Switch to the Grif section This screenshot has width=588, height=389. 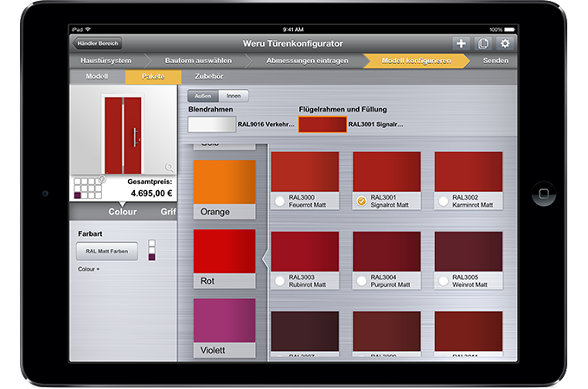168,212
